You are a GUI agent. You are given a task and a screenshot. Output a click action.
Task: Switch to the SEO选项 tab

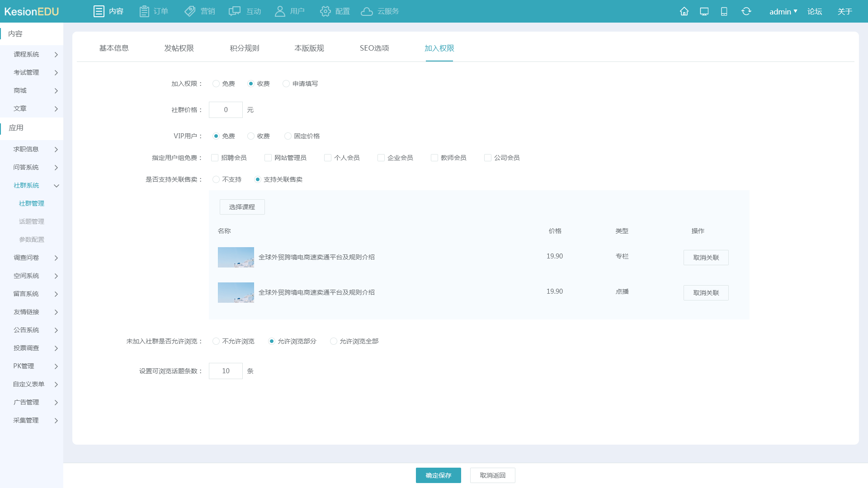pos(374,48)
